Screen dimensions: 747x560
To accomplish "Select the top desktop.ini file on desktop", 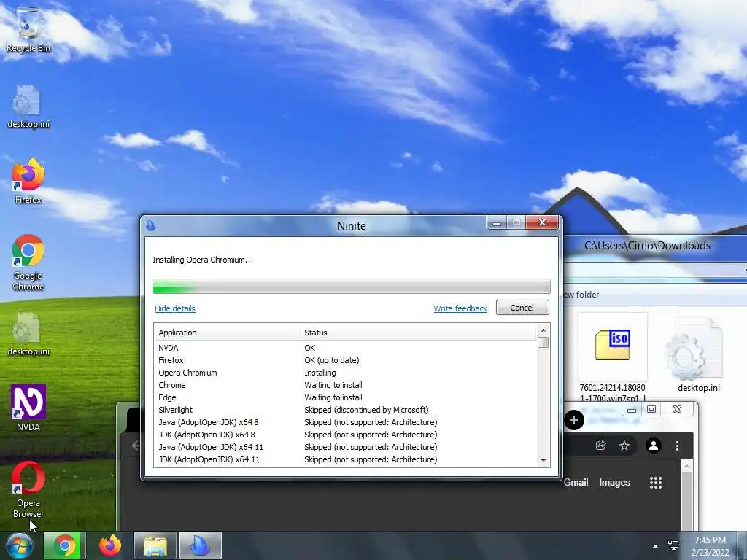I will [x=28, y=106].
